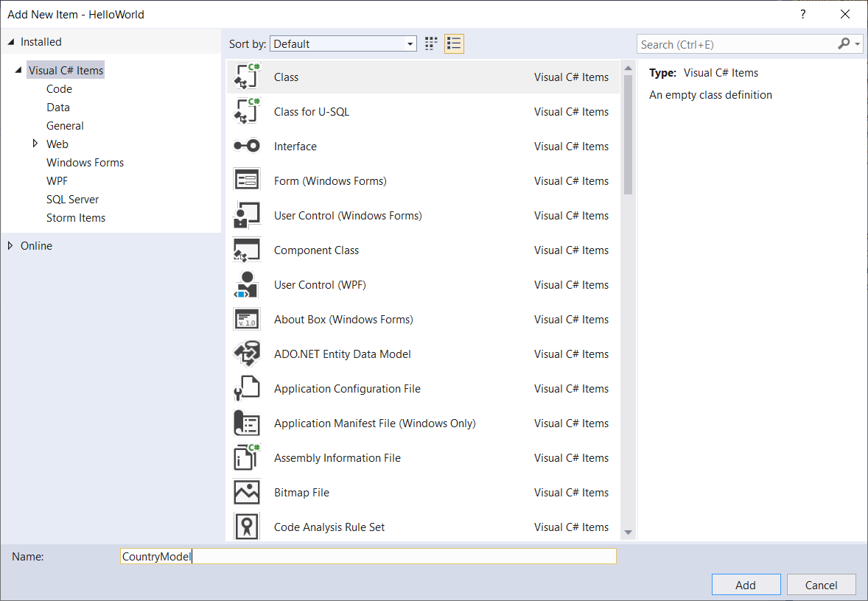Click the Class for U-SQL icon
868x601 pixels.
click(x=247, y=111)
